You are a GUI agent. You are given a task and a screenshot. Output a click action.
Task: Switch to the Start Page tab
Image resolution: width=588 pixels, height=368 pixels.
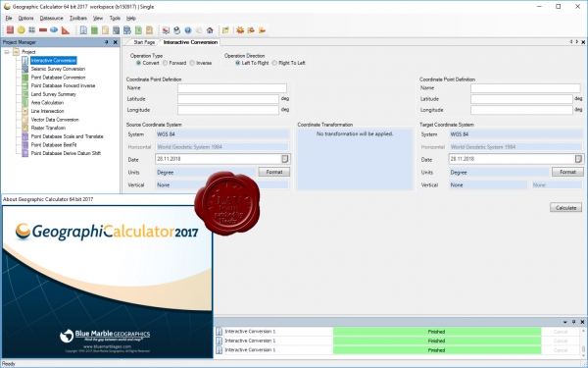click(144, 42)
